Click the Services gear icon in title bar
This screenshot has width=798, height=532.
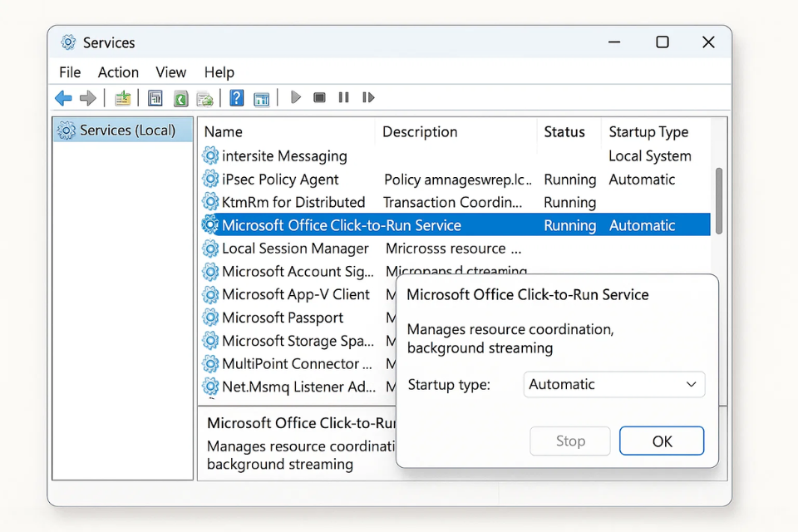pos(66,42)
